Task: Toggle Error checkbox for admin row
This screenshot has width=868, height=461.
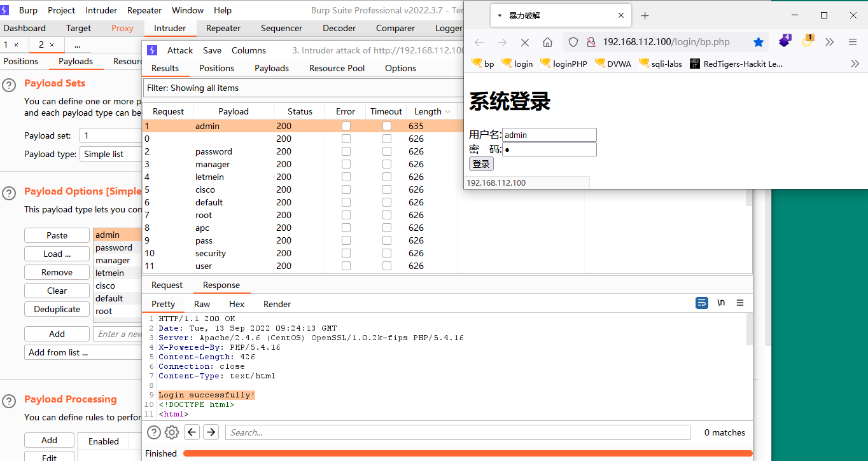Action: coord(346,126)
